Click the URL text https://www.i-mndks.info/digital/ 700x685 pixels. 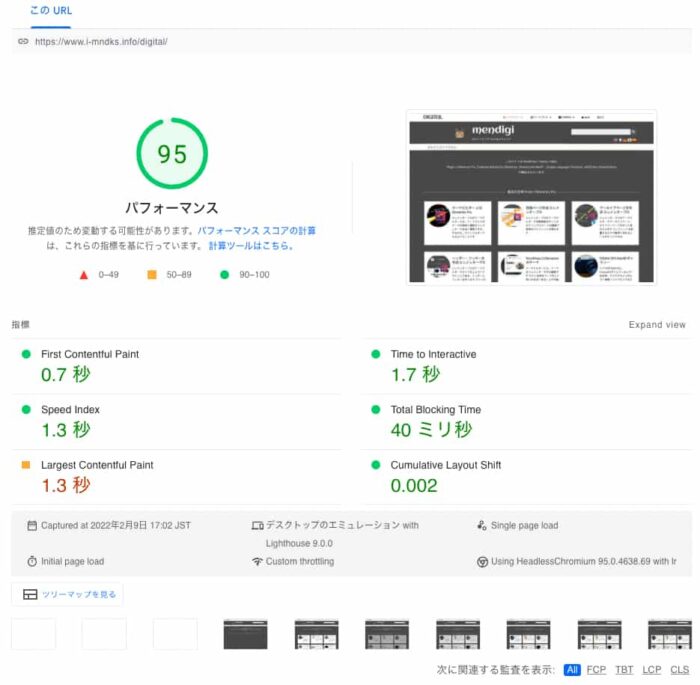coord(101,42)
